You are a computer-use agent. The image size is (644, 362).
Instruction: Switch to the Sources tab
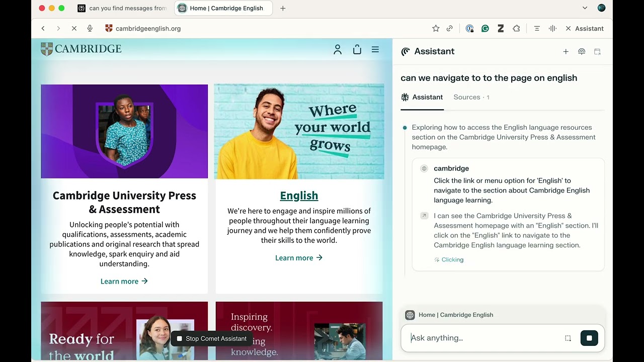tap(471, 97)
